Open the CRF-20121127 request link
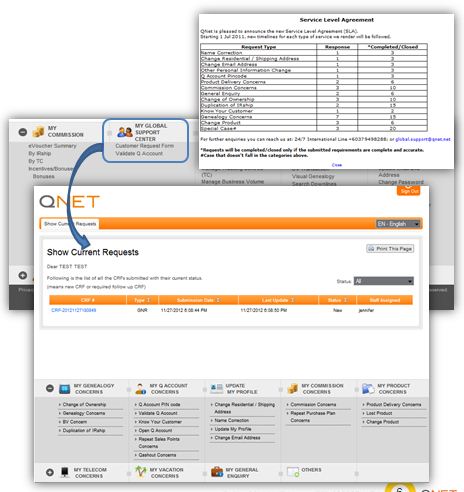The width and height of the screenshot is (464, 492). point(74,310)
